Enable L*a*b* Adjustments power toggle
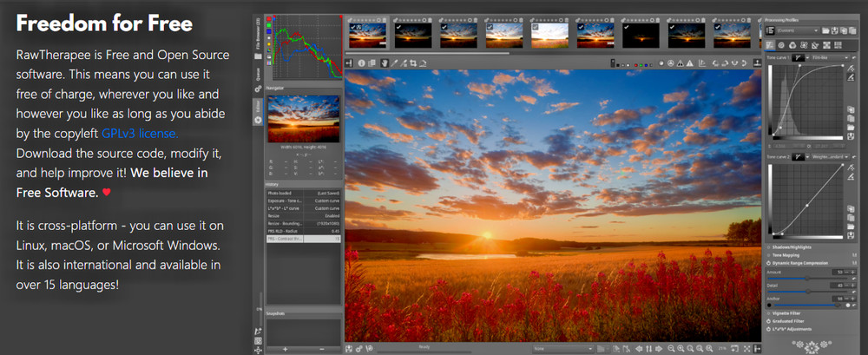This screenshot has width=868, height=355. point(769,329)
